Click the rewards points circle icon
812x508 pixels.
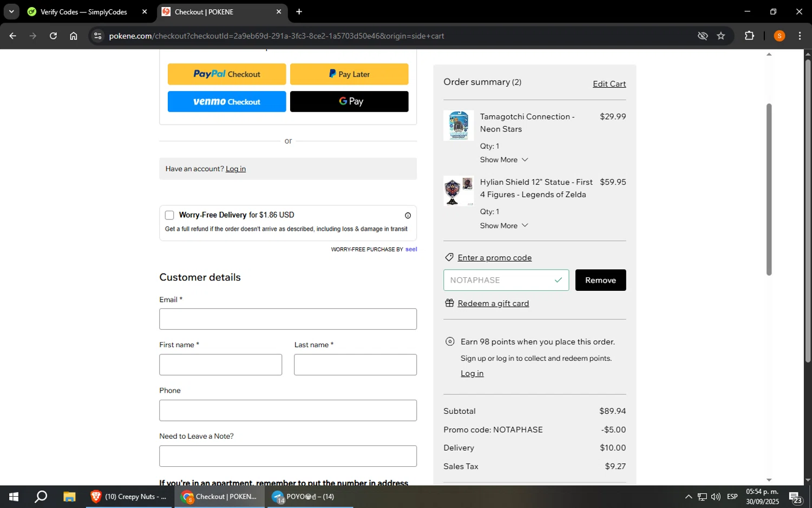(x=450, y=341)
